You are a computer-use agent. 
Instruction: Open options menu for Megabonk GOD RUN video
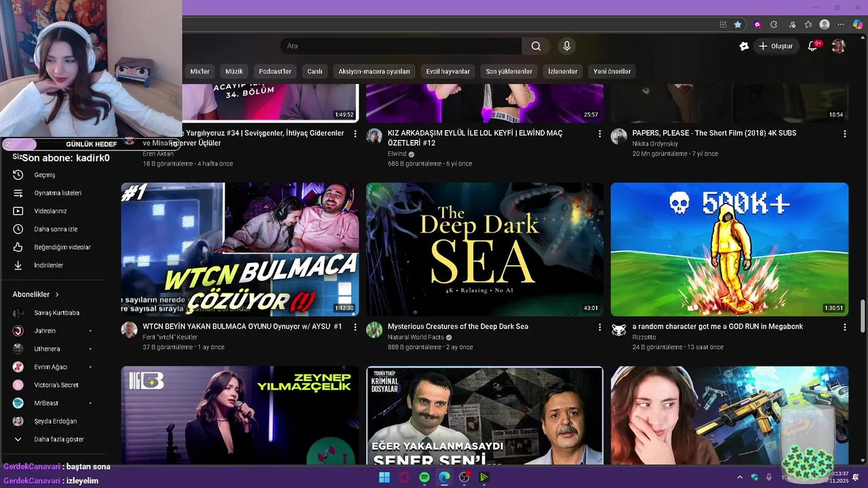point(844,327)
